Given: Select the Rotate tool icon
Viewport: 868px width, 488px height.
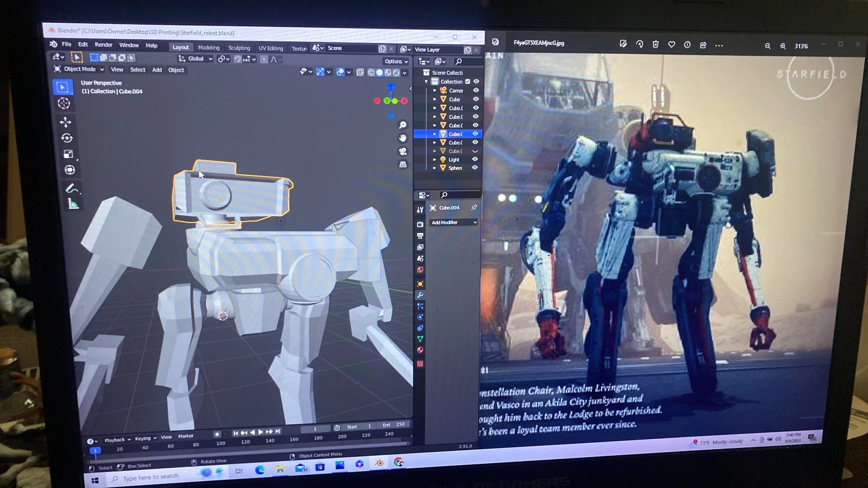Looking at the screenshot, I should pos(66,138).
